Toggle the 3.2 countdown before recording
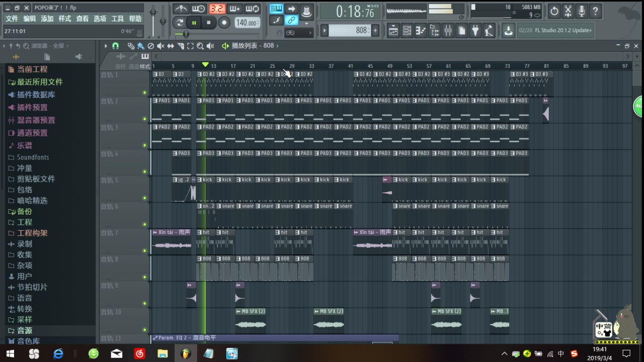Image resolution: width=644 pixels, height=362 pixels. 217,9
